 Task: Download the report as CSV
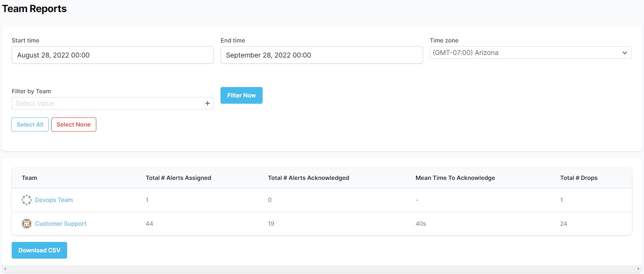(x=39, y=250)
